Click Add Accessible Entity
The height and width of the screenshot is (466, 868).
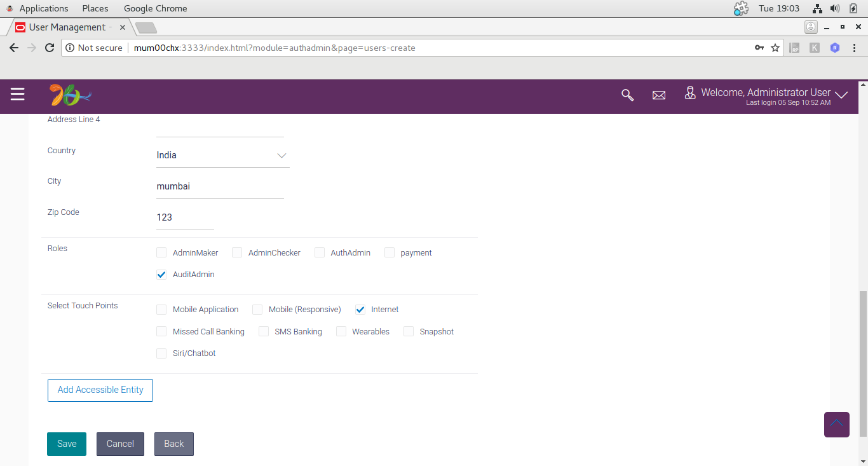click(x=100, y=390)
